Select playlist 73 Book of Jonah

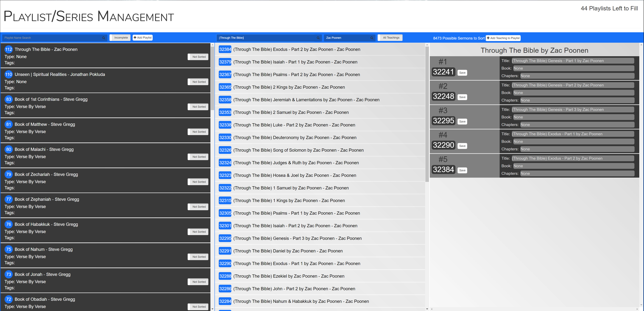[105, 280]
